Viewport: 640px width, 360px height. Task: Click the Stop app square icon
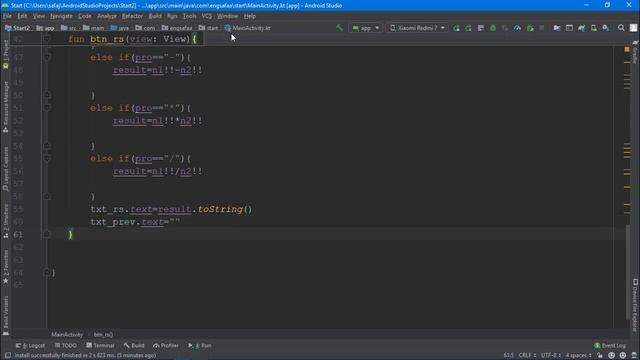pyautogui.click(x=542, y=28)
